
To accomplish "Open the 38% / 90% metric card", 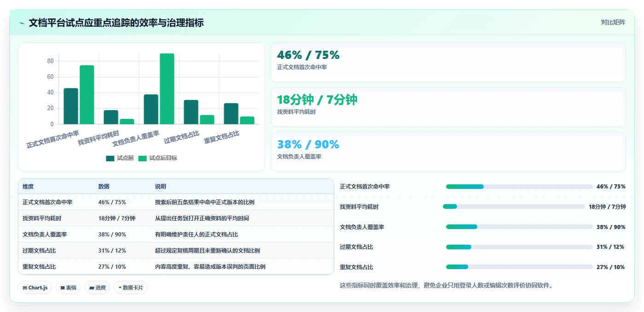I will [x=448, y=152].
